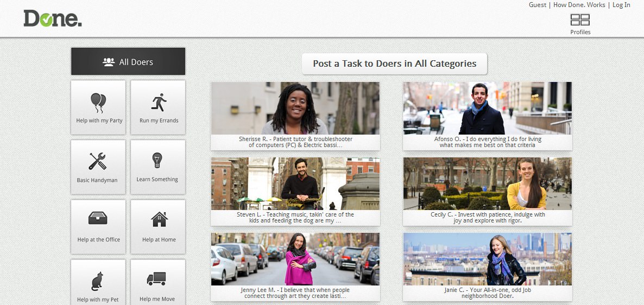Open the Profiles grid icon
Image resolution: width=644 pixels, height=305 pixels.
(580, 20)
